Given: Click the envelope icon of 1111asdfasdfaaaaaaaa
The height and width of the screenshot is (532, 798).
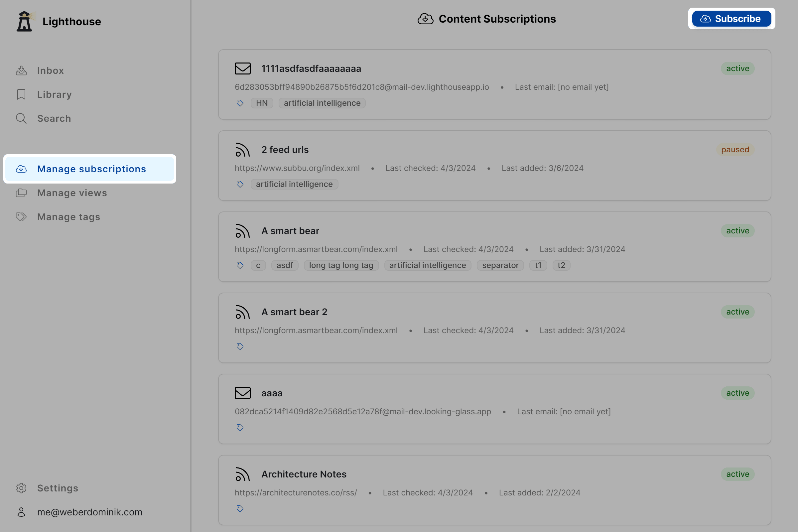Looking at the screenshot, I should point(242,68).
